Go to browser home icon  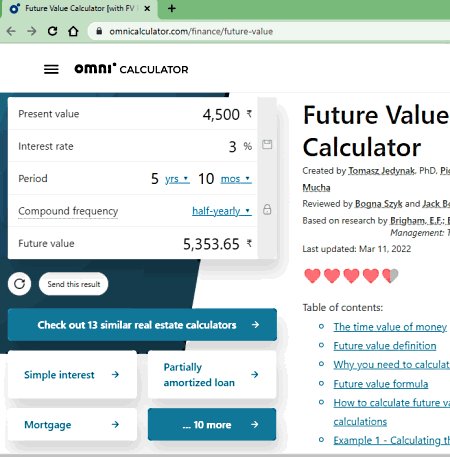(x=73, y=31)
